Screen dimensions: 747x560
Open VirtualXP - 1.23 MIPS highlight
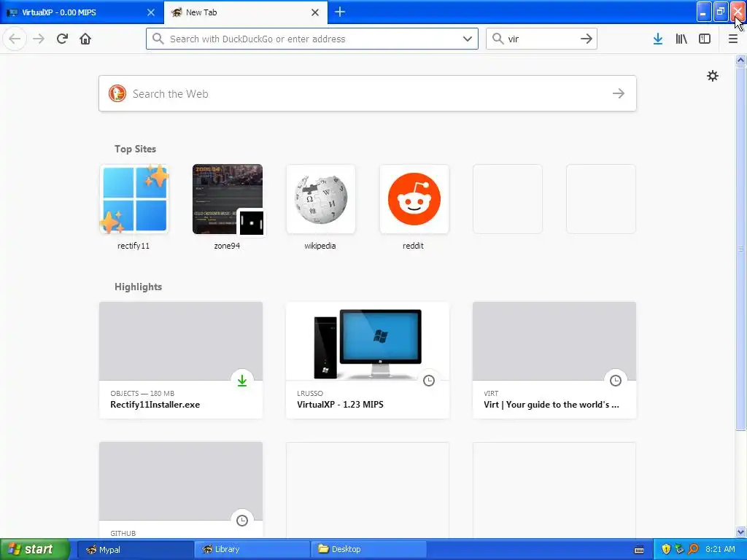368,360
